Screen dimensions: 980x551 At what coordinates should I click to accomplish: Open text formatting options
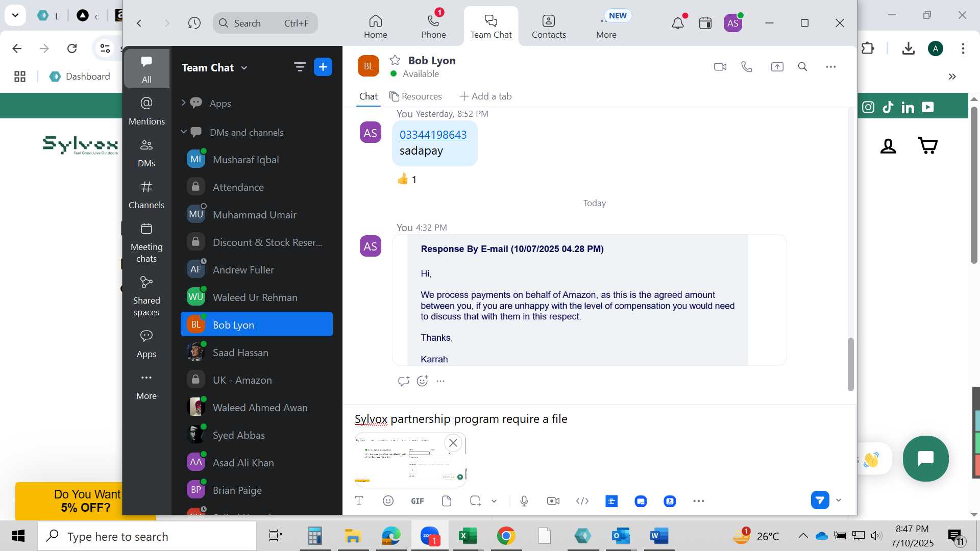[359, 501]
